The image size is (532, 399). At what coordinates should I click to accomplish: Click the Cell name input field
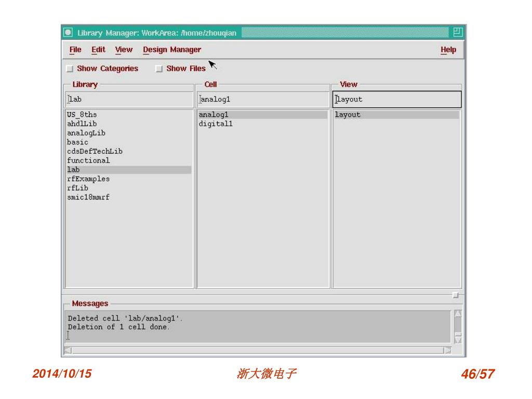(262, 99)
